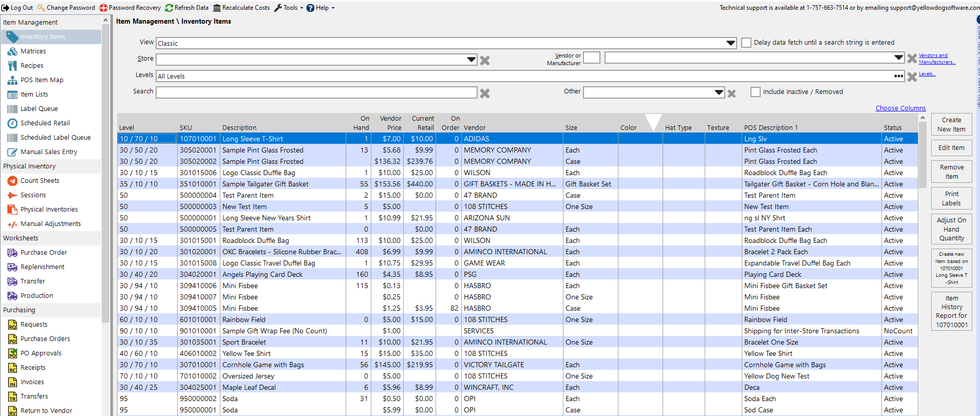Open Invoices IN icon
The height and width of the screenshot is (416, 980).
tap(12, 382)
